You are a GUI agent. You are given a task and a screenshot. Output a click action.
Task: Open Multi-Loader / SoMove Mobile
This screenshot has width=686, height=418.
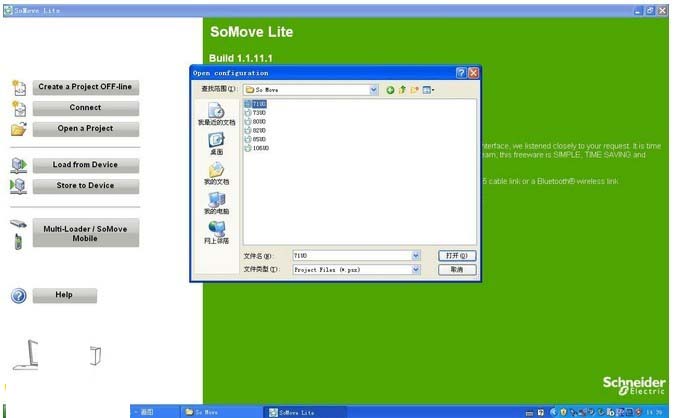point(86,233)
